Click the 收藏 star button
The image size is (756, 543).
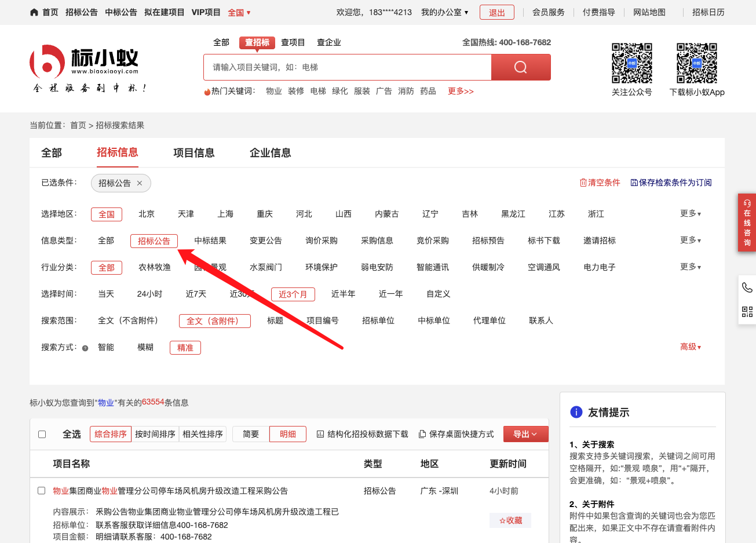coord(510,520)
